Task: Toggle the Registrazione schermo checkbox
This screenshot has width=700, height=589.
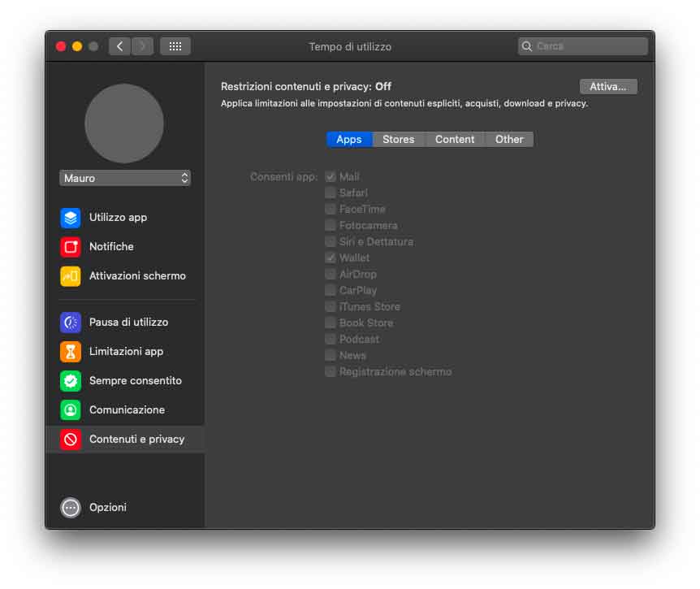Action: point(331,372)
